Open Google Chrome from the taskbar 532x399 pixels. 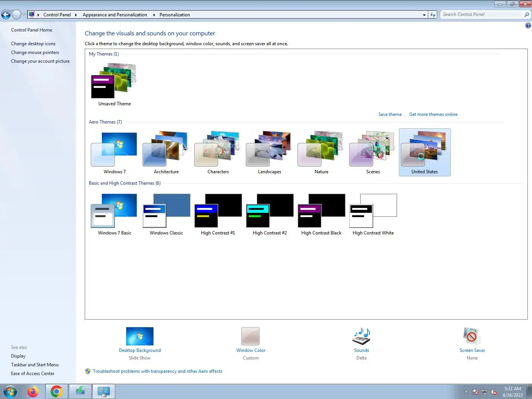pyautogui.click(x=57, y=391)
